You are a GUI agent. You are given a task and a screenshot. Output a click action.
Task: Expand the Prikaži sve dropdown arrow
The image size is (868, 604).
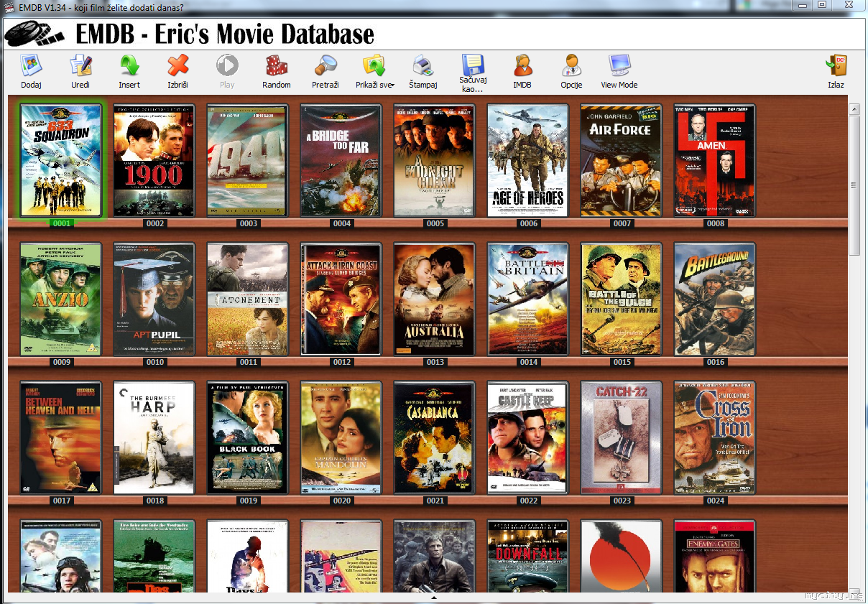coord(392,85)
